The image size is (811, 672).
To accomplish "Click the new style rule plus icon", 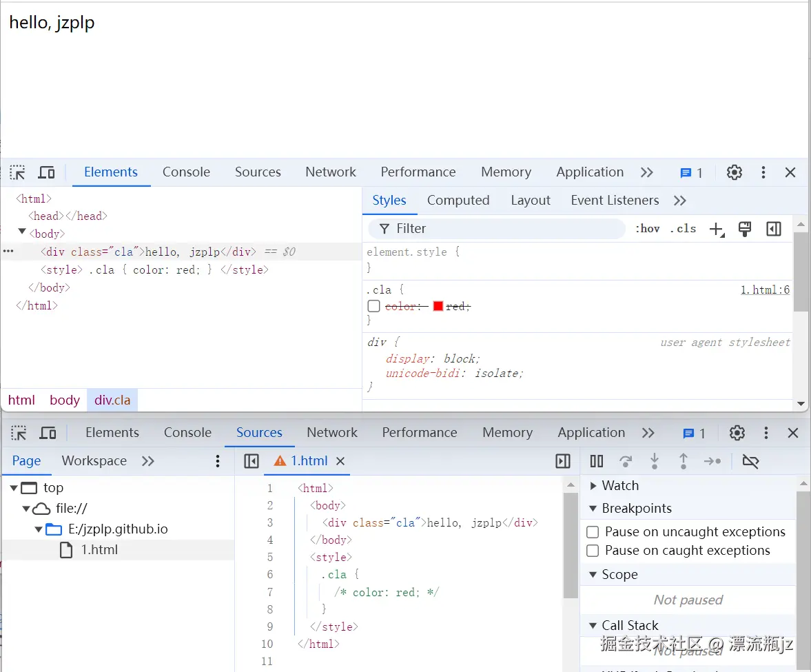I will click(717, 228).
